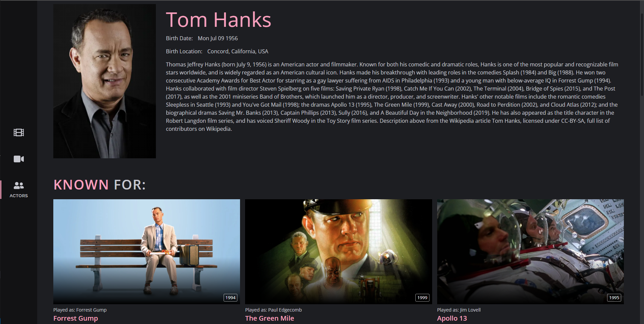Click the 'Played as: Forrest Gump' text
The width and height of the screenshot is (644, 324).
click(x=80, y=310)
